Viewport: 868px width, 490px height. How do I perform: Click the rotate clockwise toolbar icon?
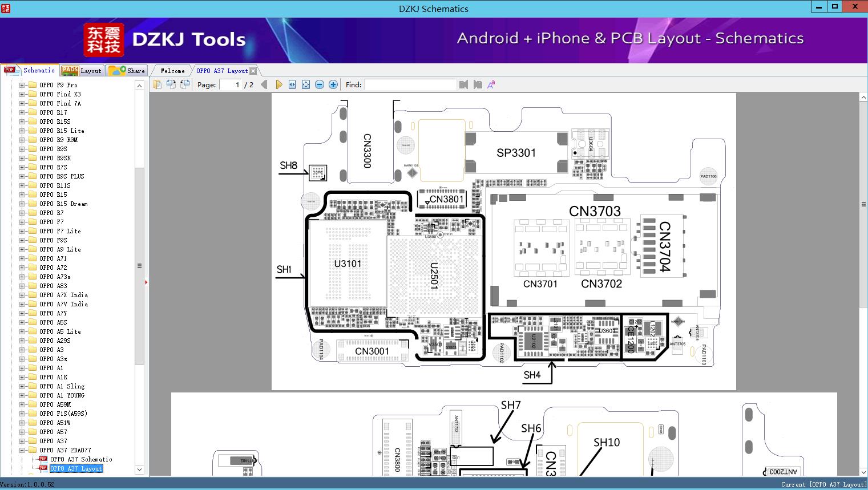tap(185, 84)
